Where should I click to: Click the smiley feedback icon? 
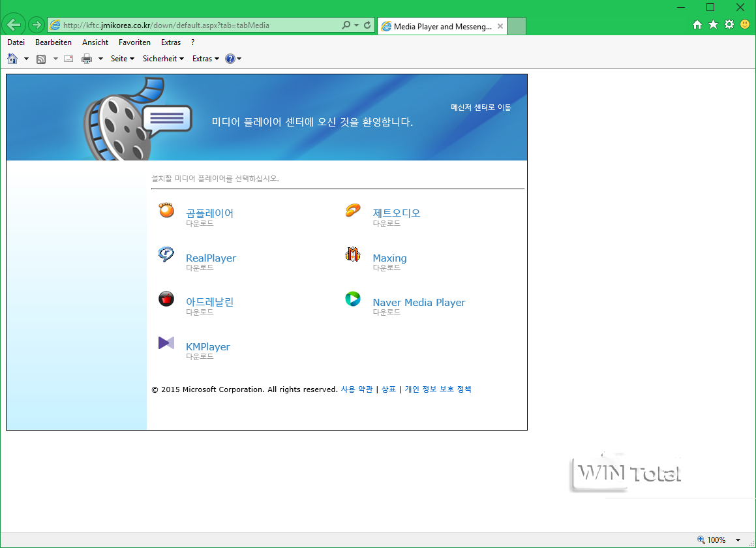(x=745, y=25)
